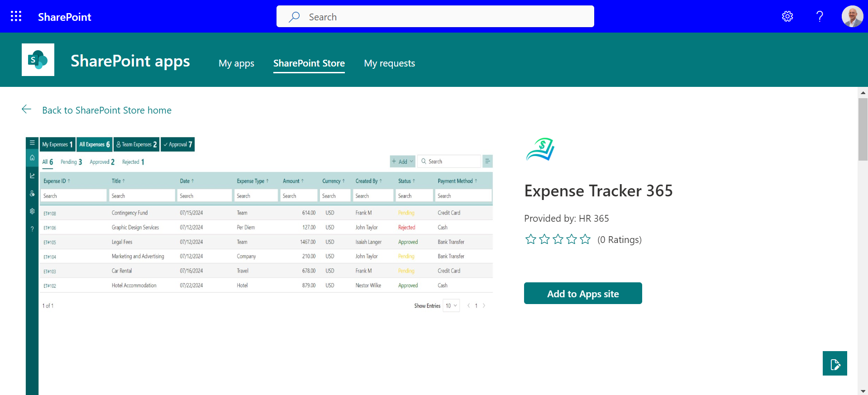This screenshot has width=868, height=395.
Task: Click the page scrollbar up arrow
Action: [863, 92]
